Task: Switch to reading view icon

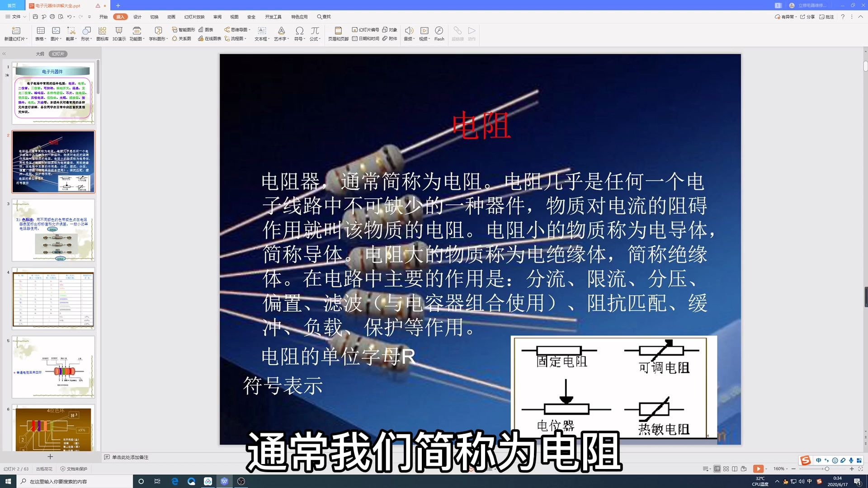Action: click(x=735, y=469)
